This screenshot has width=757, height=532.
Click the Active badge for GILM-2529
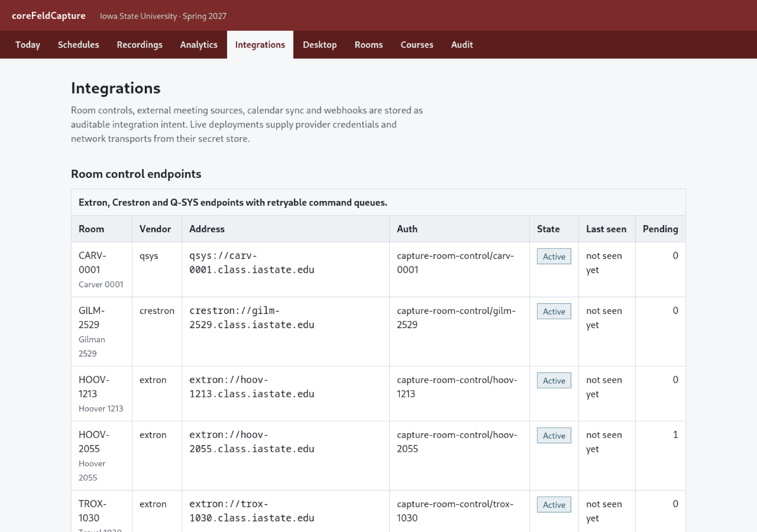(x=554, y=311)
